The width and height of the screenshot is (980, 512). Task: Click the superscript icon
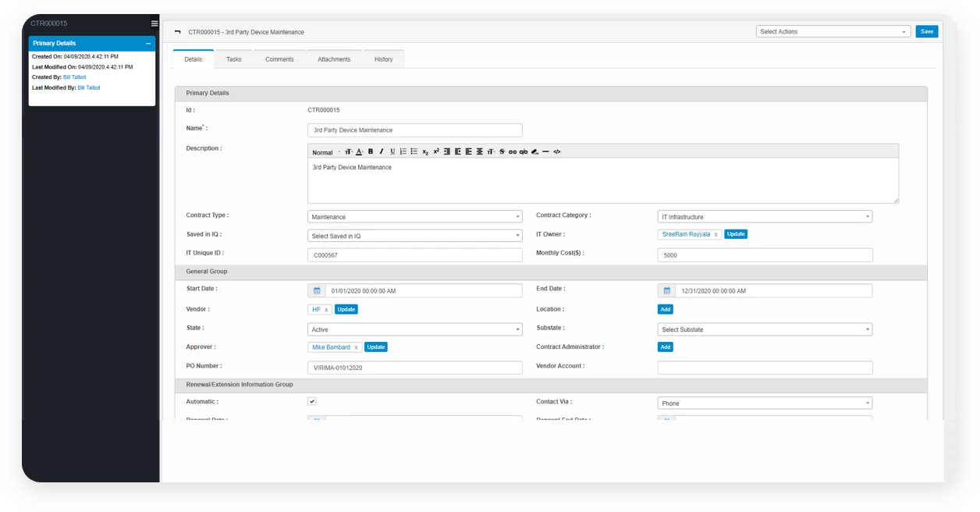coord(436,152)
